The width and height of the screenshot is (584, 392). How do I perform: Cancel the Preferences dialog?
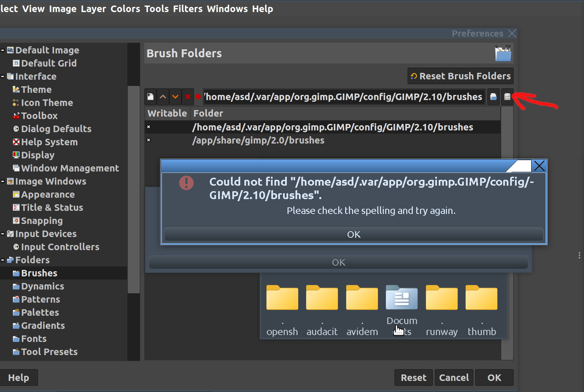454,378
